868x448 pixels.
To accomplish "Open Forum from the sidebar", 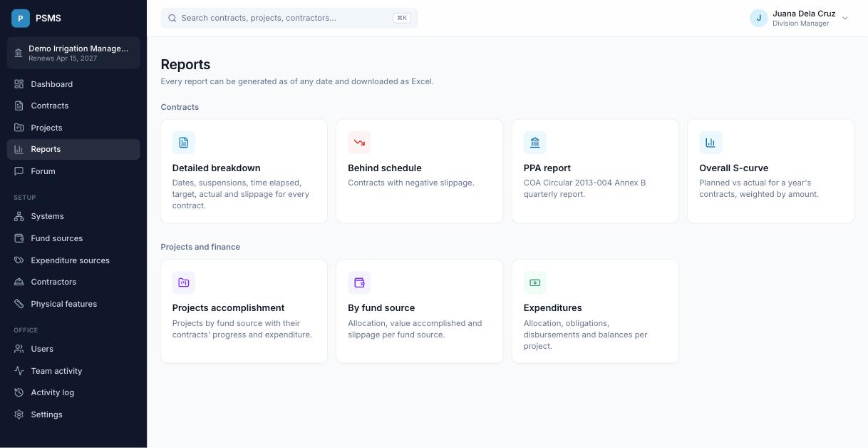I will pyautogui.click(x=73, y=171).
